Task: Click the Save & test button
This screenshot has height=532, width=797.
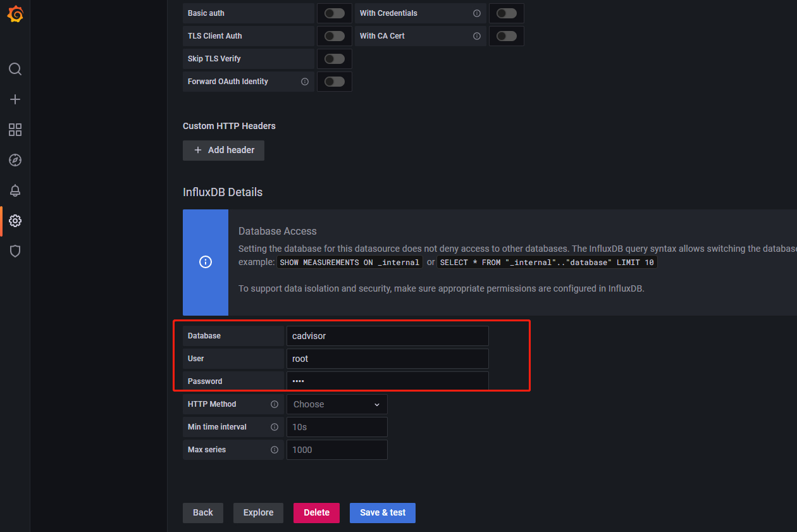Action: pos(383,512)
